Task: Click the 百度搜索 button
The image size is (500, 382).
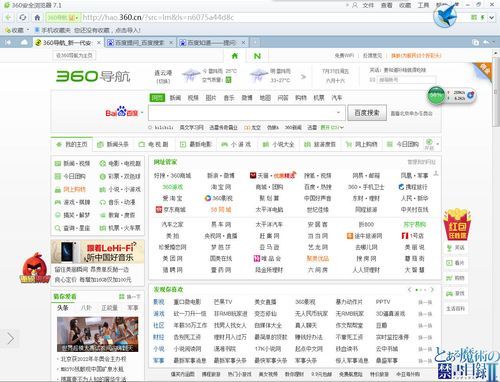Action: 367,113
